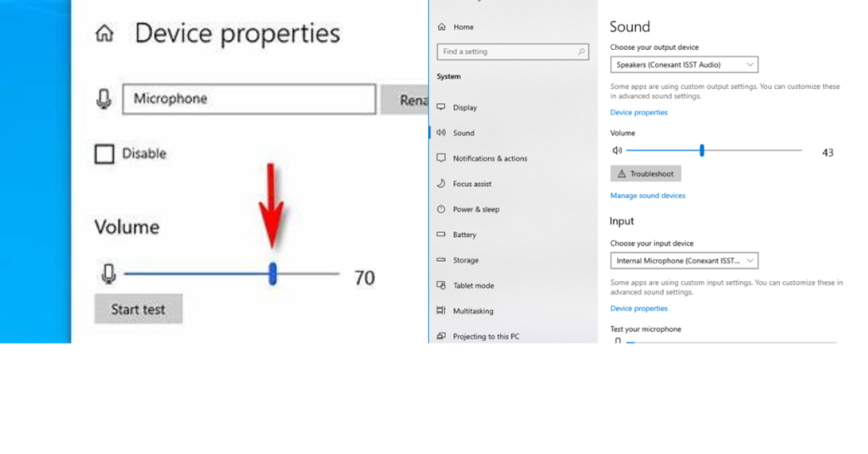Select the Sound settings page
Viewport: 868px width, 454px height.
(x=464, y=133)
